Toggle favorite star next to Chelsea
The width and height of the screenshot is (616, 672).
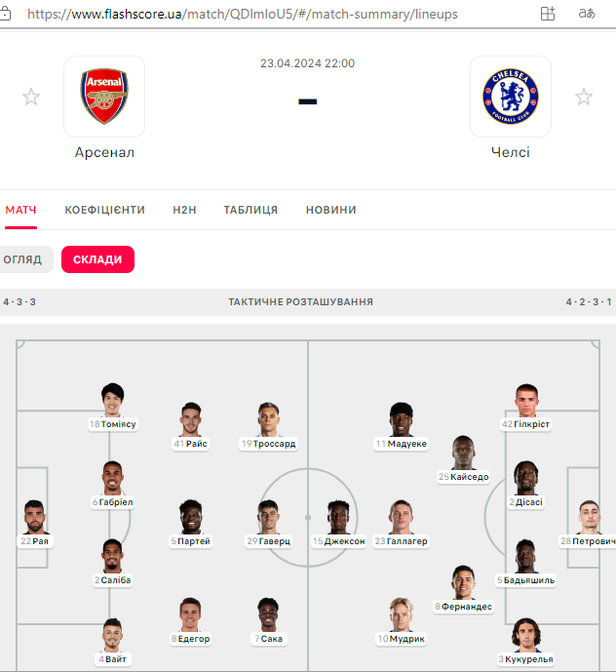(x=584, y=97)
